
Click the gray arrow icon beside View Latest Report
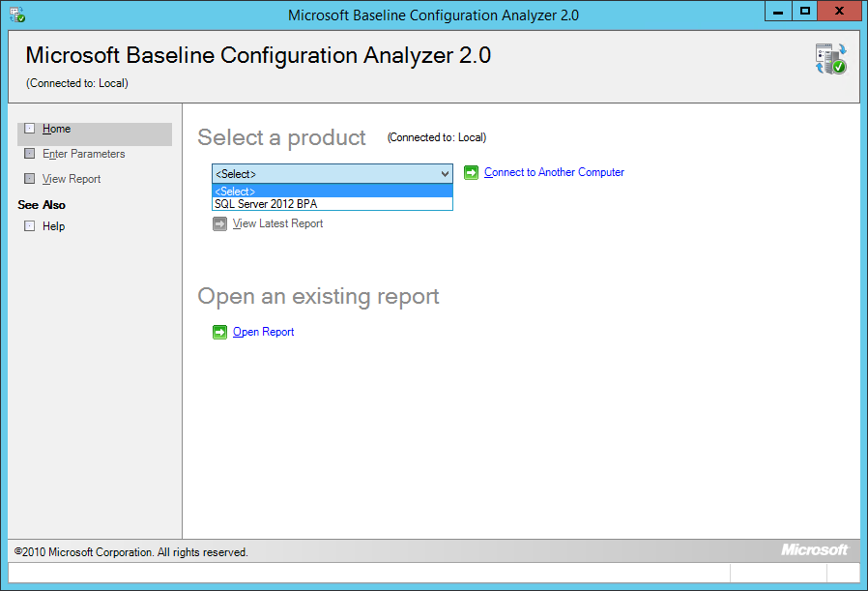click(219, 223)
